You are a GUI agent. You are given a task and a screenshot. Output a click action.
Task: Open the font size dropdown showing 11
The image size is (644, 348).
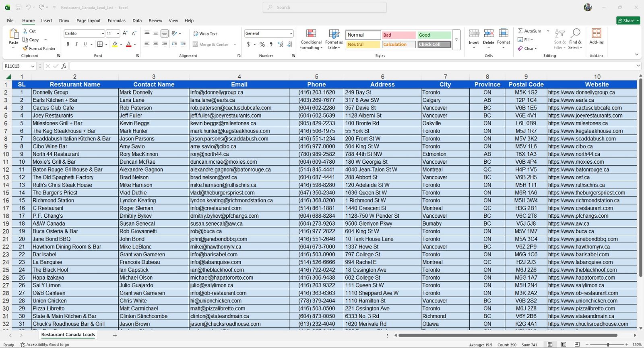pos(118,33)
